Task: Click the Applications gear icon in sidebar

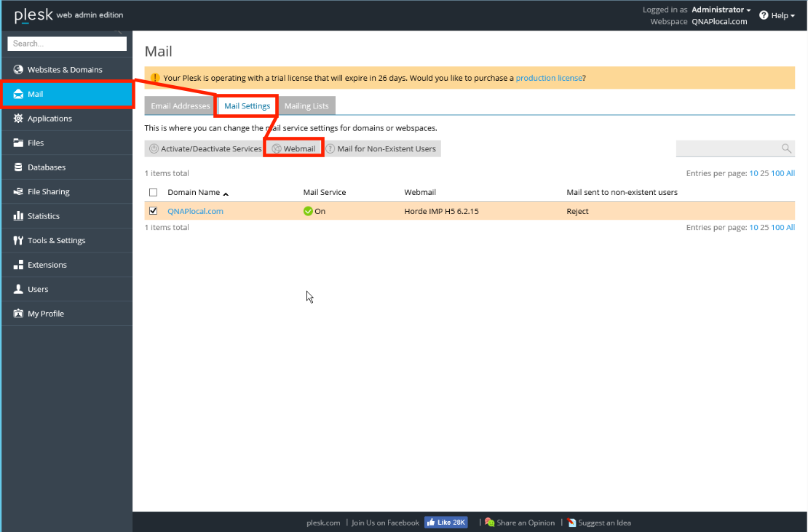Action: (18, 119)
